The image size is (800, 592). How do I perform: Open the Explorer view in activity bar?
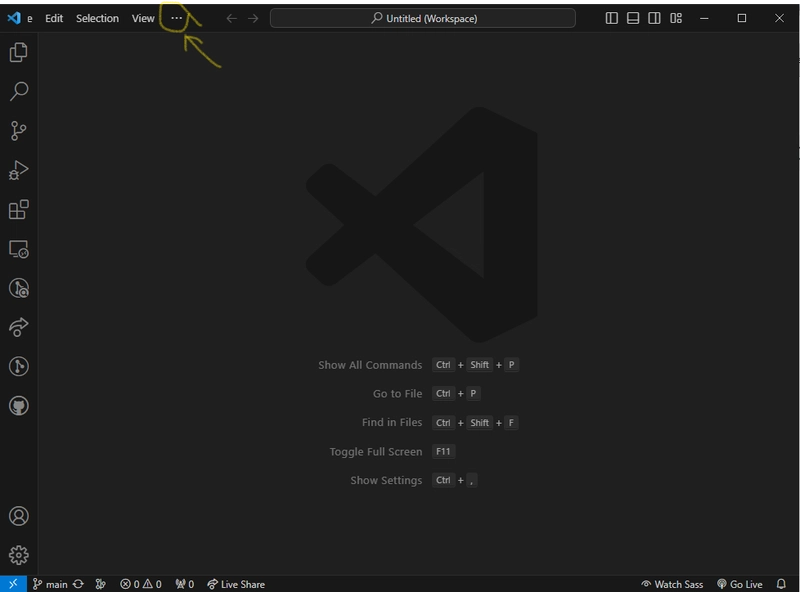18,52
